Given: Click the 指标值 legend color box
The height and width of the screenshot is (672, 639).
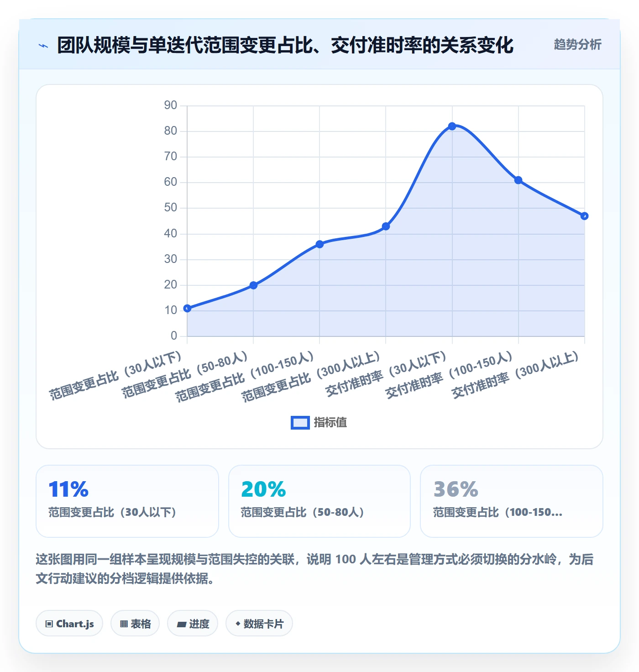Looking at the screenshot, I should pos(300,422).
